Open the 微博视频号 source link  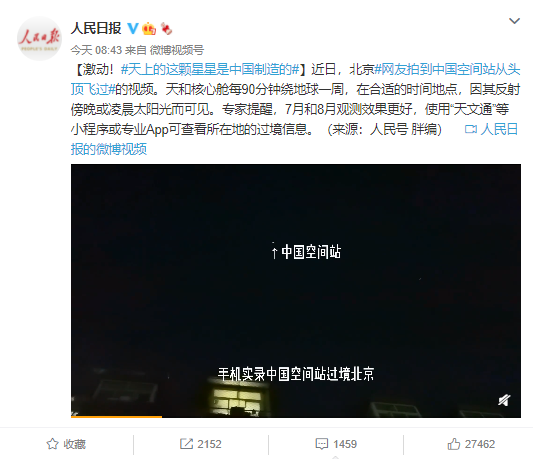pyautogui.click(x=177, y=50)
